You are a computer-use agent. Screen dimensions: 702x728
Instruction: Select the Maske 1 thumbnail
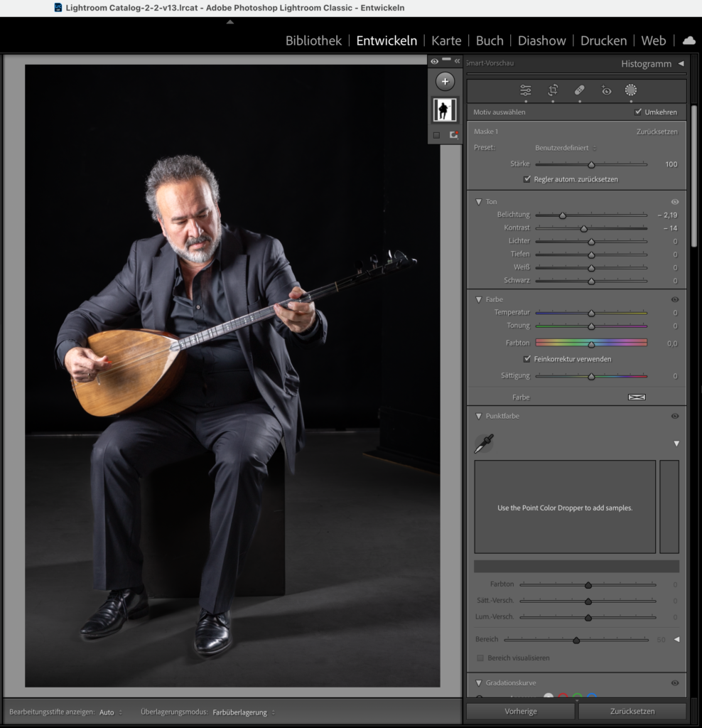pyautogui.click(x=445, y=110)
